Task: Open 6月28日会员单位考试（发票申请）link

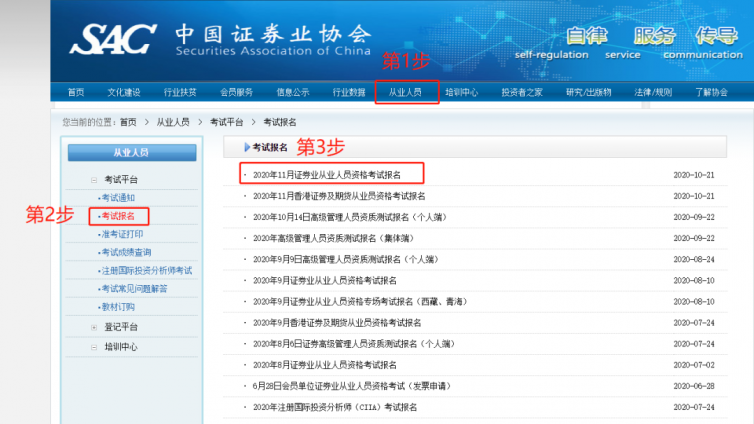Action: [352, 386]
